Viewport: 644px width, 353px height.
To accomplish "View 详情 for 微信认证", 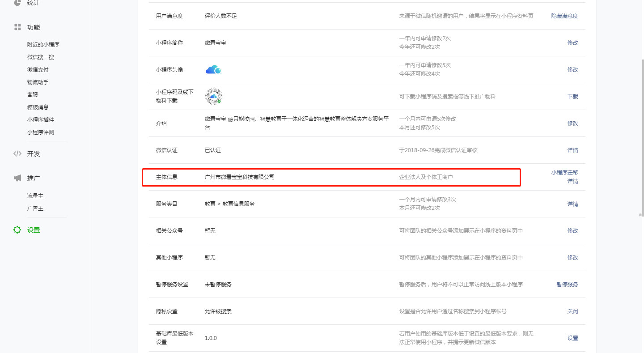I will [573, 150].
